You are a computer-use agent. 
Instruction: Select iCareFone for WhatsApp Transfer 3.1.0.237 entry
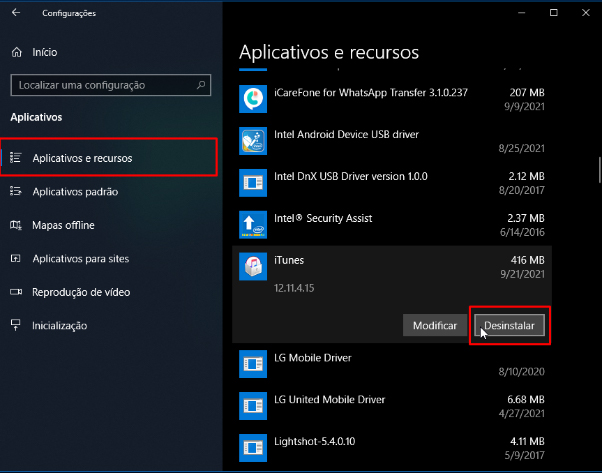tap(392, 99)
